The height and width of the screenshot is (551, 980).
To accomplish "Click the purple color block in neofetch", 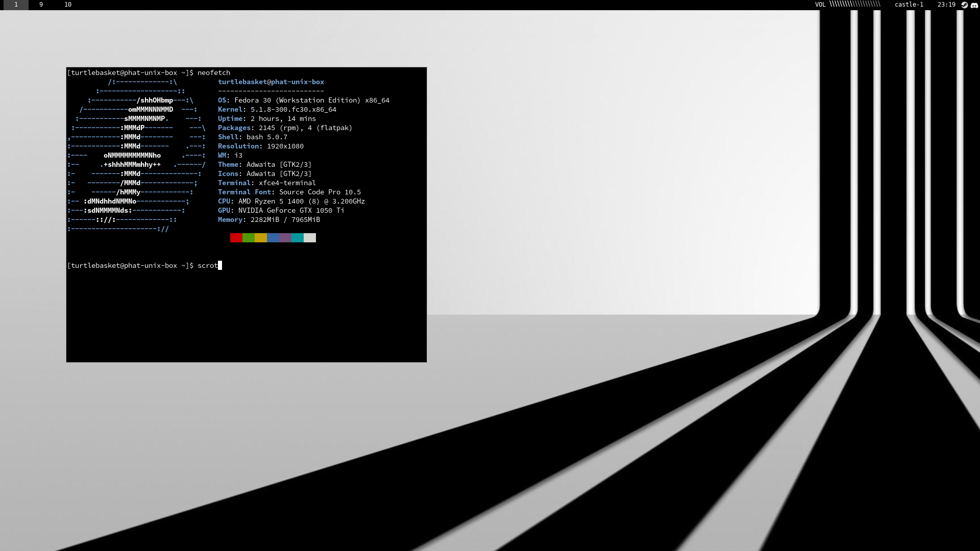I will tap(285, 238).
